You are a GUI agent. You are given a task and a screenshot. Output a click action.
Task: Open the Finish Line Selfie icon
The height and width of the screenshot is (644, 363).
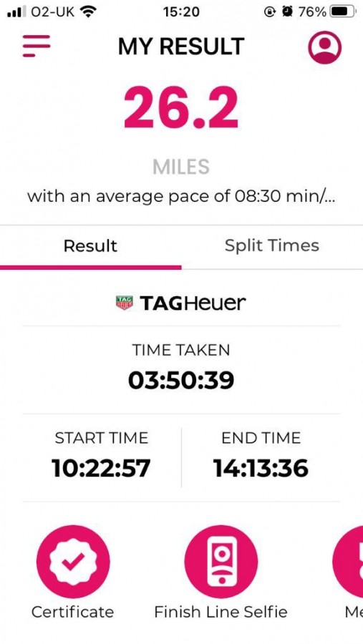[221, 562]
